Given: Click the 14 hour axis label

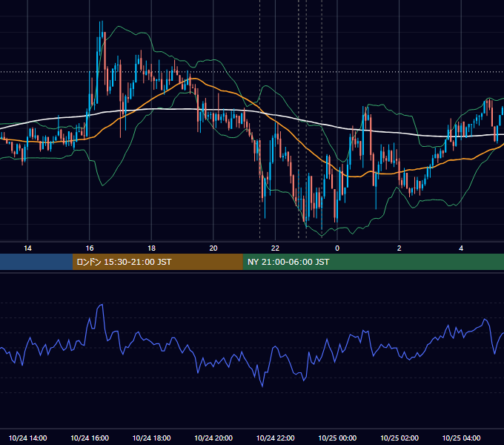Looking at the screenshot, I should (27, 248).
